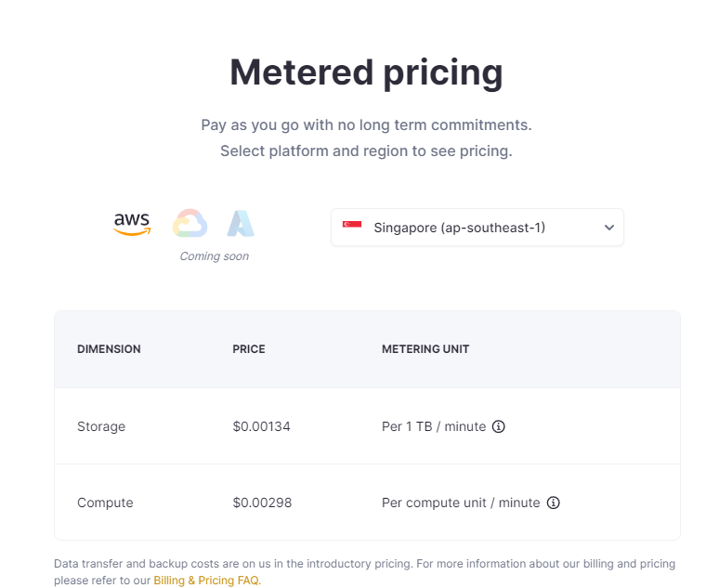706x588 pixels.
Task: Click the Singapore flag in region selector
Action: pos(352,227)
